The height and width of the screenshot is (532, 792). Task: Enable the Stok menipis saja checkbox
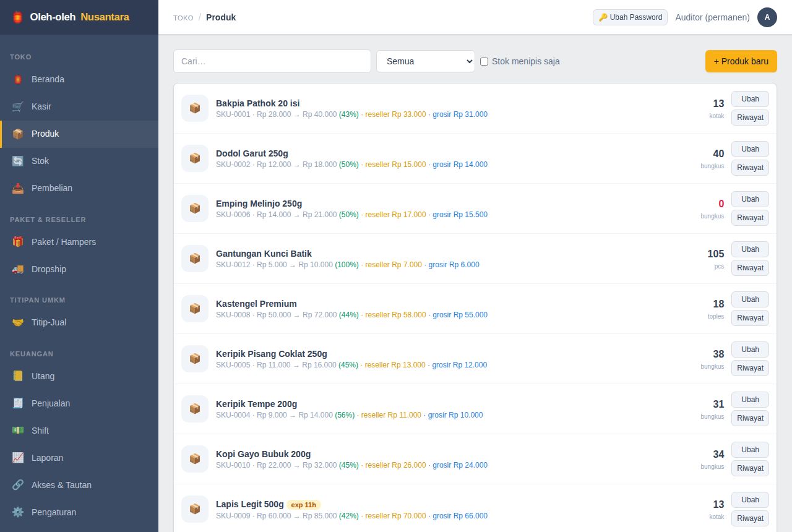click(x=484, y=61)
